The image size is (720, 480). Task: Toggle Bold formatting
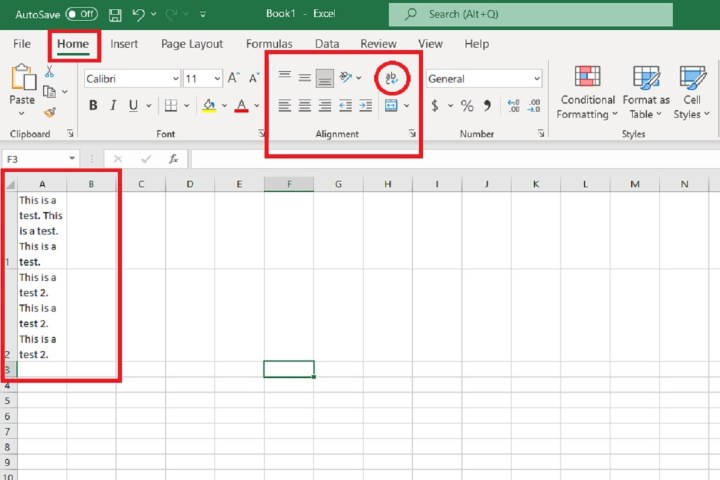93,106
